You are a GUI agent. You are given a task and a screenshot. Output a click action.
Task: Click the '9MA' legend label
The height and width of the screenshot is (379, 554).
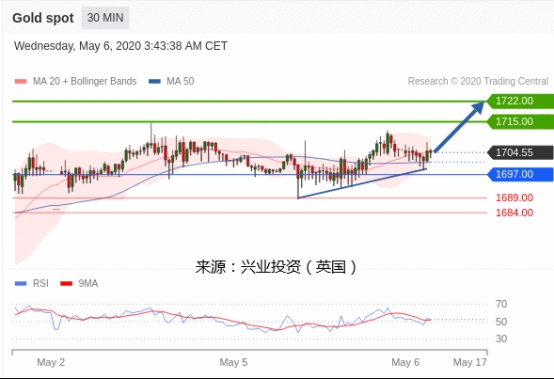88,283
